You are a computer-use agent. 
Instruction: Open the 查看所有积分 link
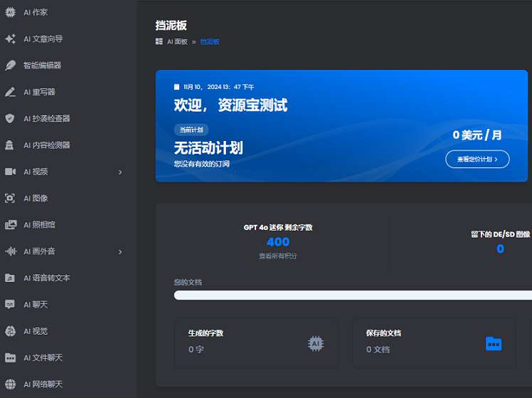pyautogui.click(x=278, y=256)
